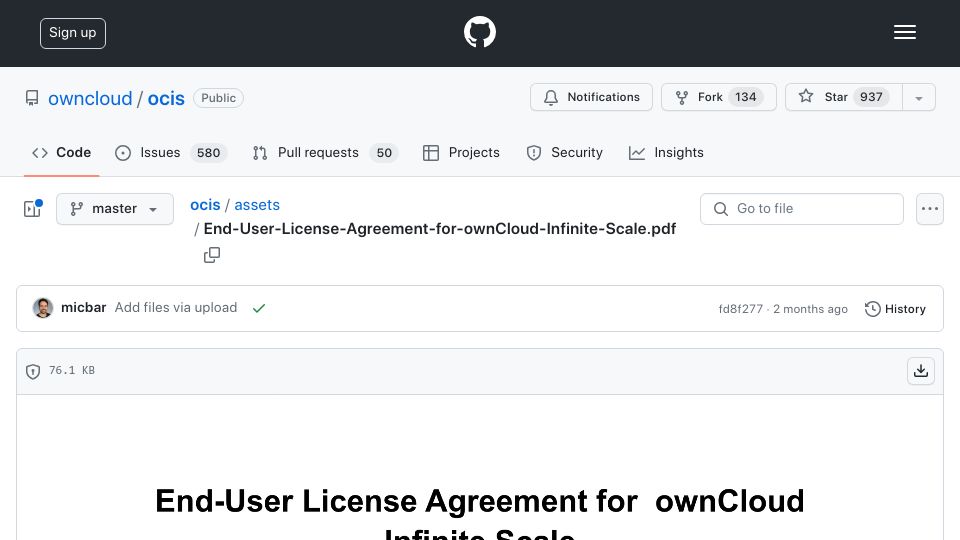Open the Security tab
This screenshot has height=540, width=960.
click(x=564, y=152)
